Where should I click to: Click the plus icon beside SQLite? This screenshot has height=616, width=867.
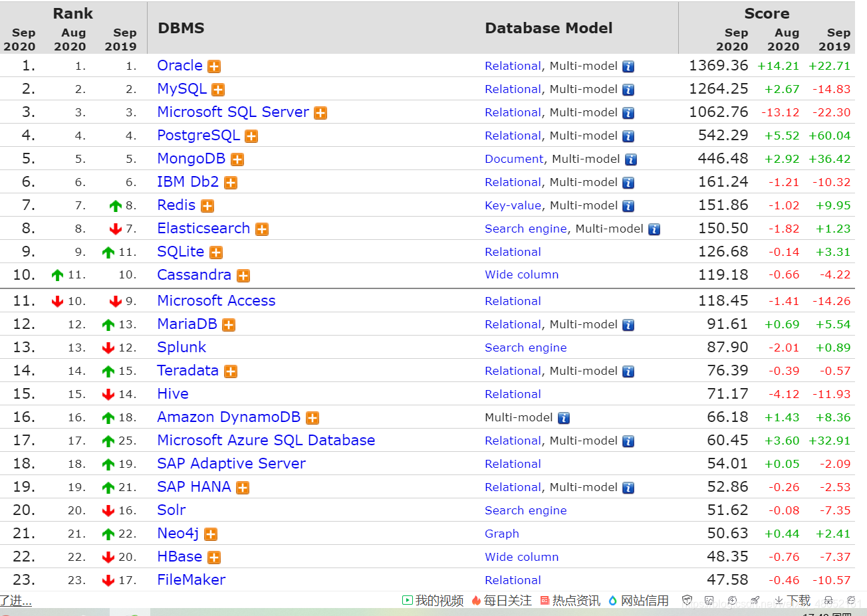pyautogui.click(x=216, y=253)
